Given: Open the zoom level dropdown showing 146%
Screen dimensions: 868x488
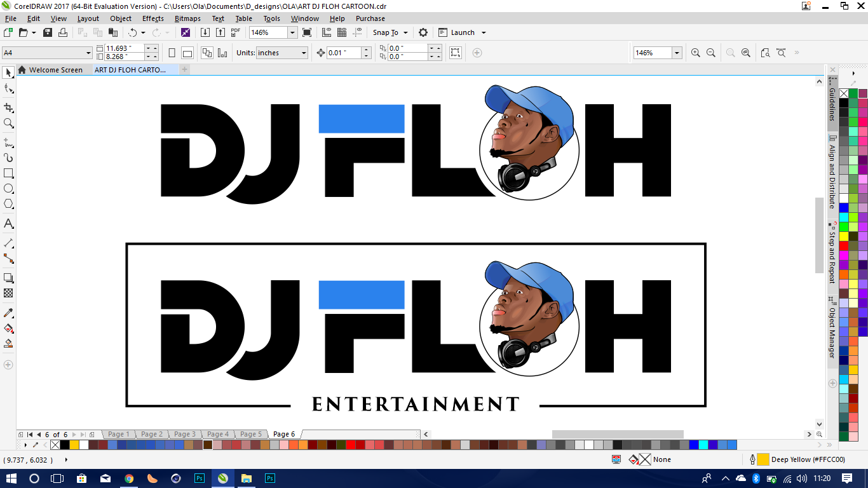Looking at the screenshot, I should tap(292, 32).
